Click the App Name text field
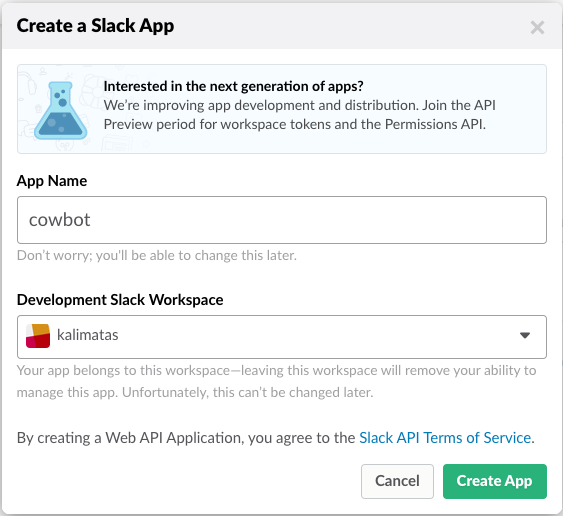Viewport: 563px width, 516px height. [x=282, y=220]
